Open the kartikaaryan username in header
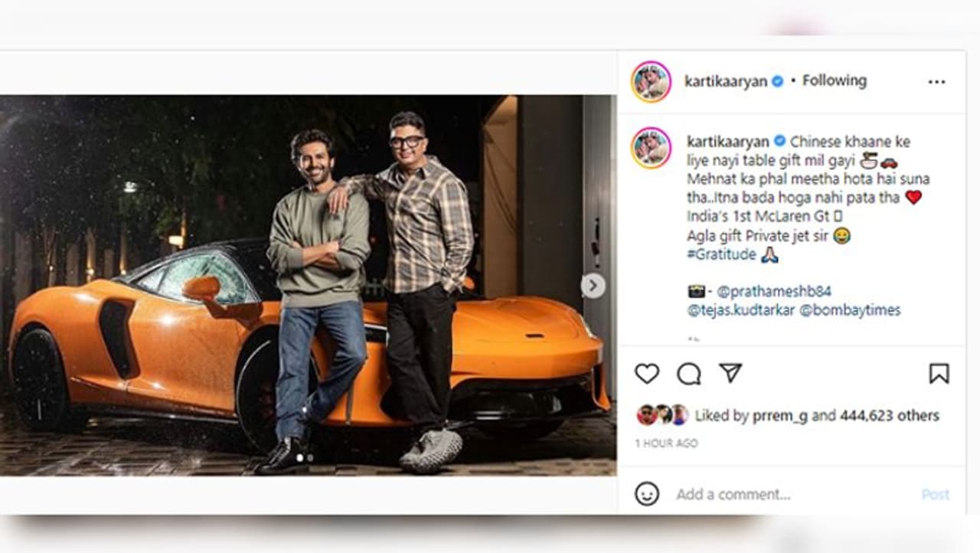The height and width of the screenshot is (553, 980). 727,81
